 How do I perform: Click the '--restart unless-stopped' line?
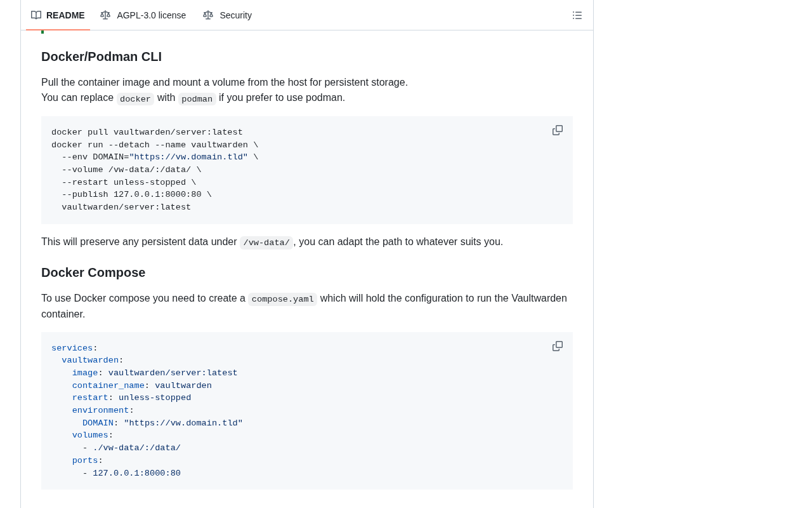129,183
